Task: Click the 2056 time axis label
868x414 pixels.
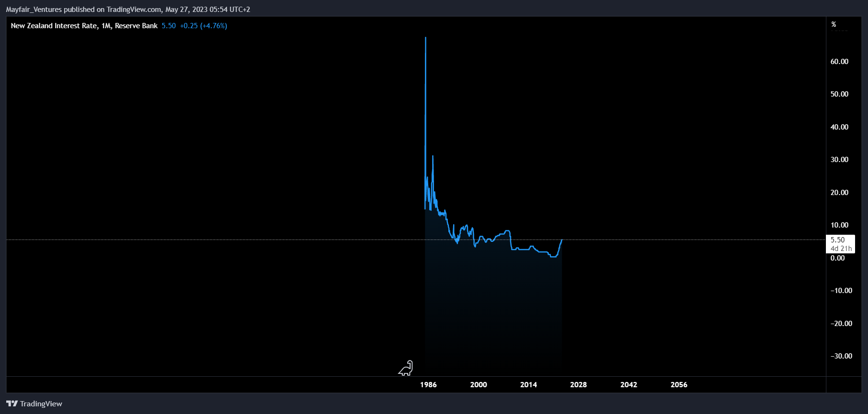Action: coord(679,385)
